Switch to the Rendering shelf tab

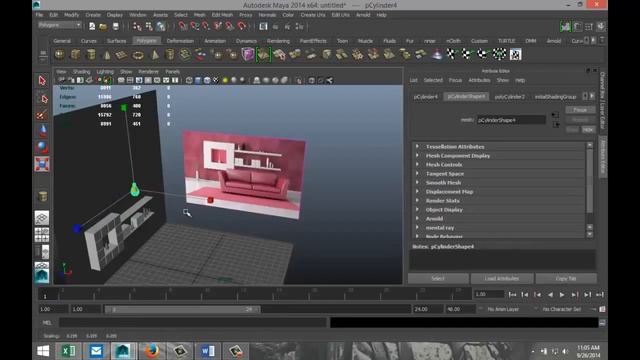pyautogui.click(x=278, y=41)
